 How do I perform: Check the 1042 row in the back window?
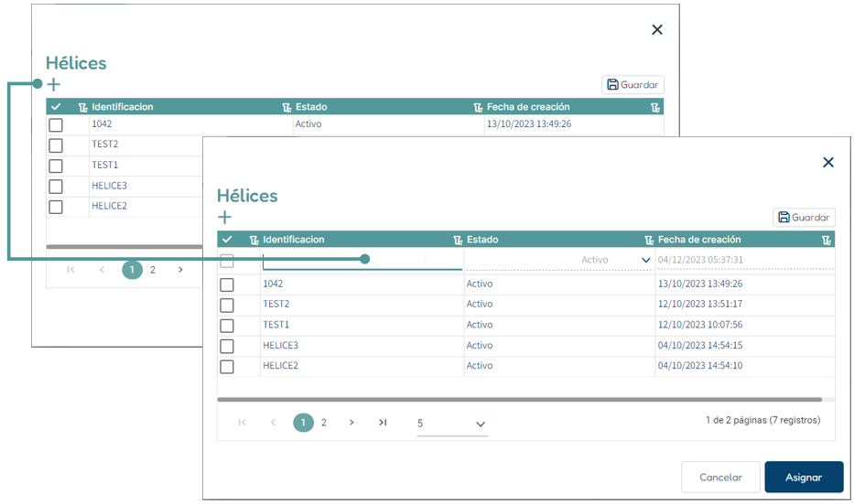click(x=56, y=124)
